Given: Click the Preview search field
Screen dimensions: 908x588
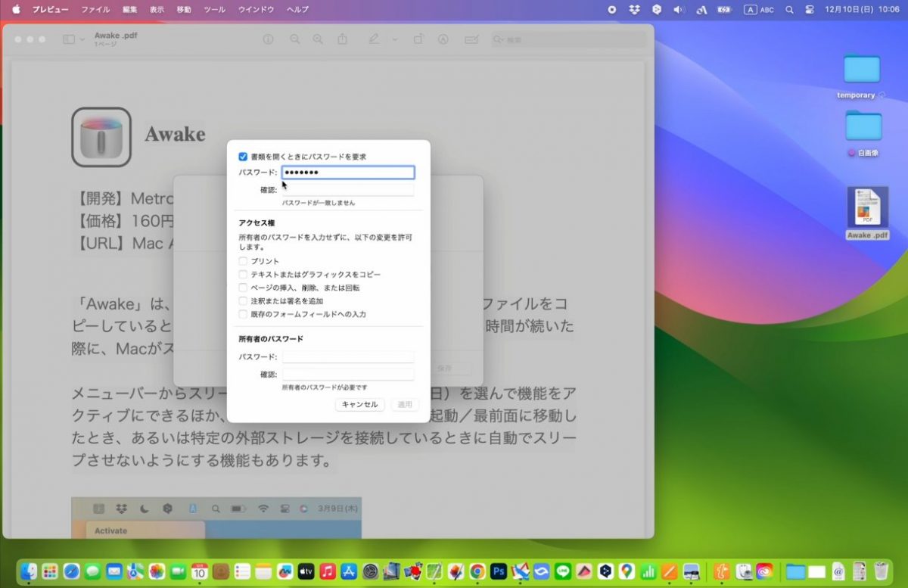Looking at the screenshot, I should pos(567,39).
